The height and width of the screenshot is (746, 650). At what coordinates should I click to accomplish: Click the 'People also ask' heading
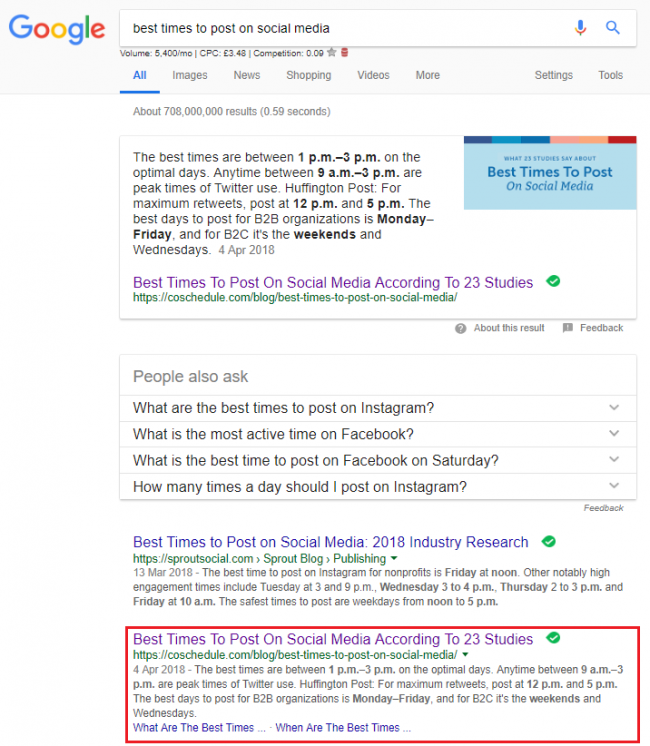(190, 377)
